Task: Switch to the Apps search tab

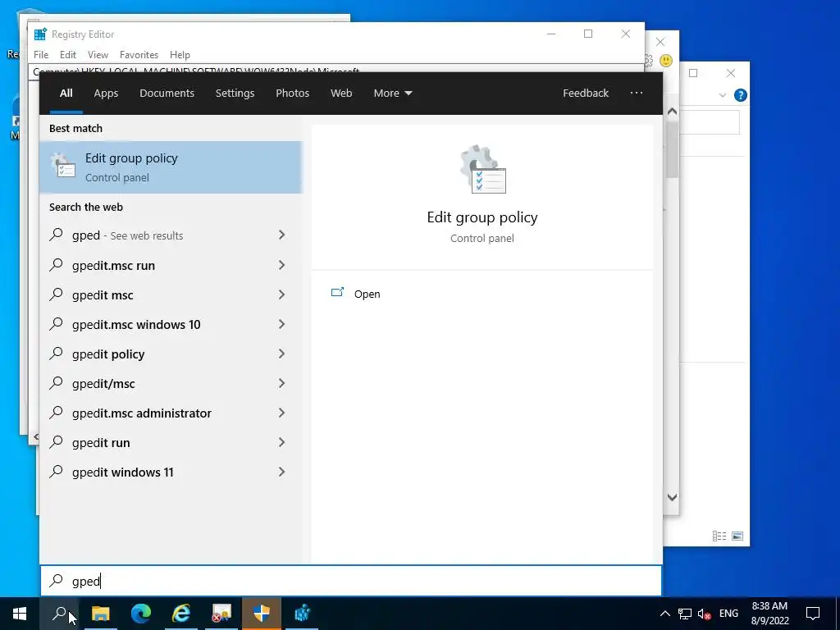Action: [x=106, y=94]
